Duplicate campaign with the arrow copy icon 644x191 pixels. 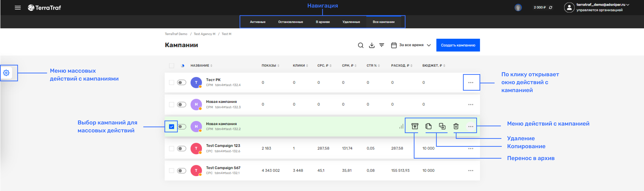pos(442,126)
